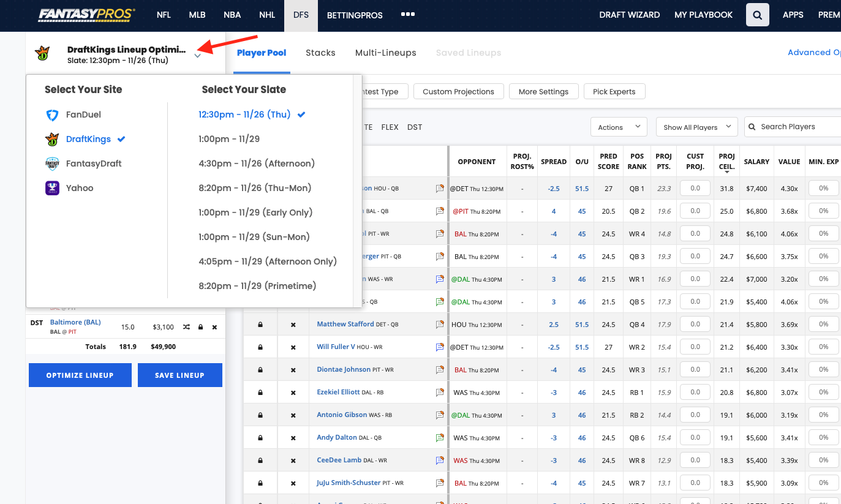Exclude Ezekiel Elliott from player pool
Screen dimensions: 841x504
pyautogui.click(x=293, y=393)
